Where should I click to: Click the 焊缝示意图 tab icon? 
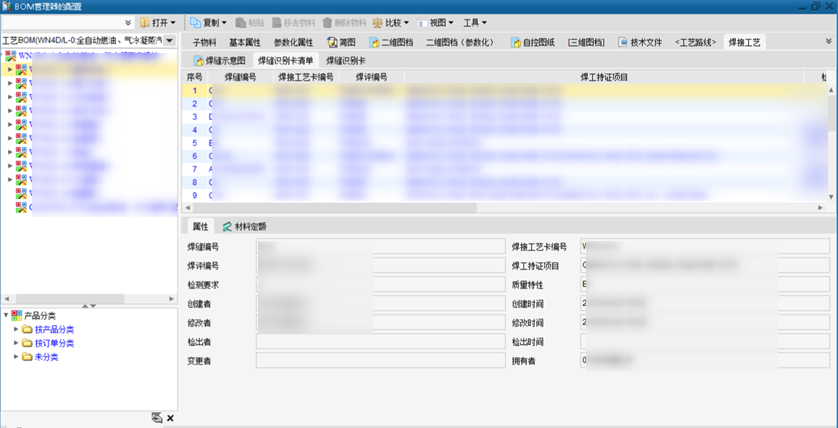[198, 60]
